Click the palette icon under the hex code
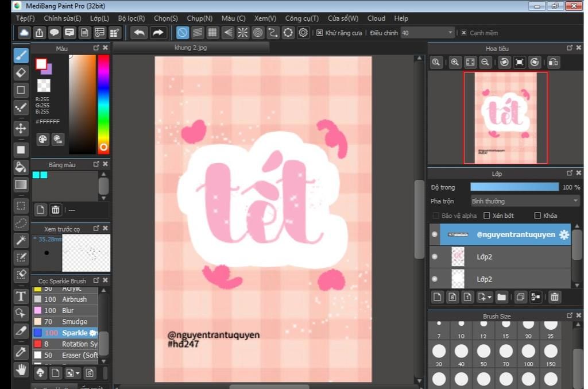Image resolution: width=588 pixels, height=389 pixels. 42,140
